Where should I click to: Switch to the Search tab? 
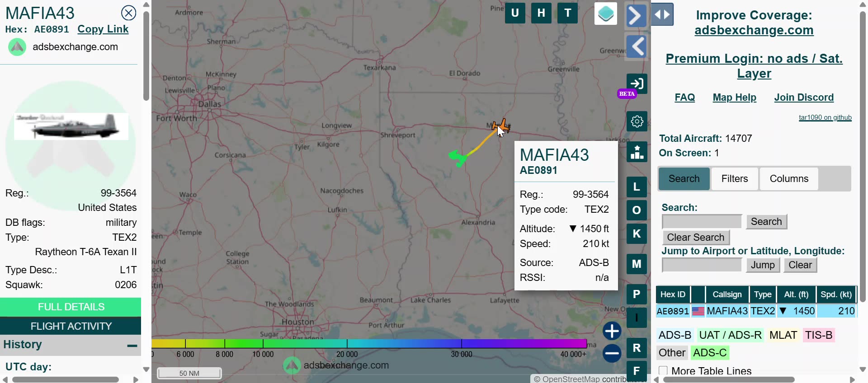tap(684, 179)
